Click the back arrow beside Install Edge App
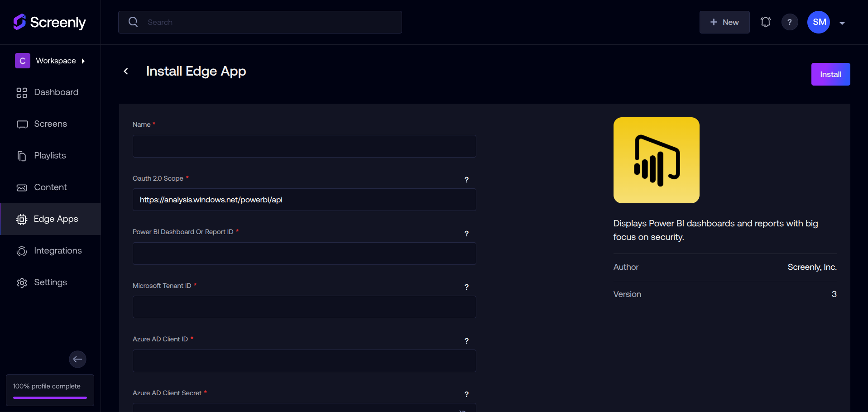Image resolution: width=868 pixels, height=412 pixels. 126,72
